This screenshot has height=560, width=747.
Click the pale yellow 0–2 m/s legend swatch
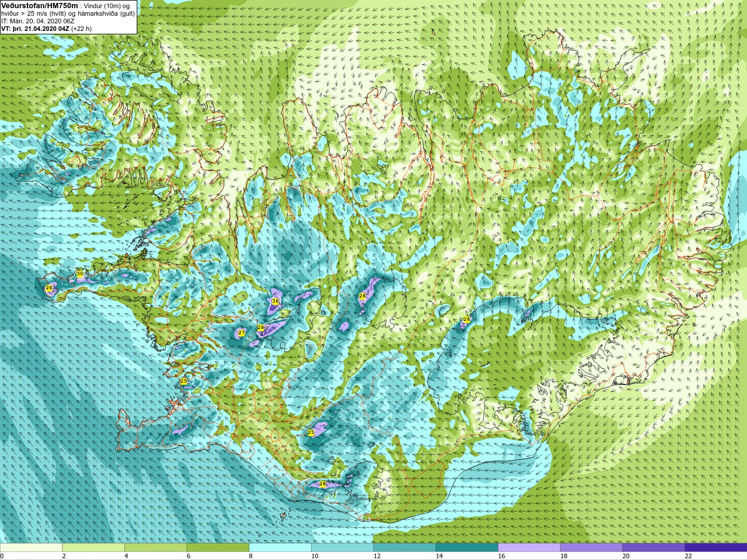31,548
